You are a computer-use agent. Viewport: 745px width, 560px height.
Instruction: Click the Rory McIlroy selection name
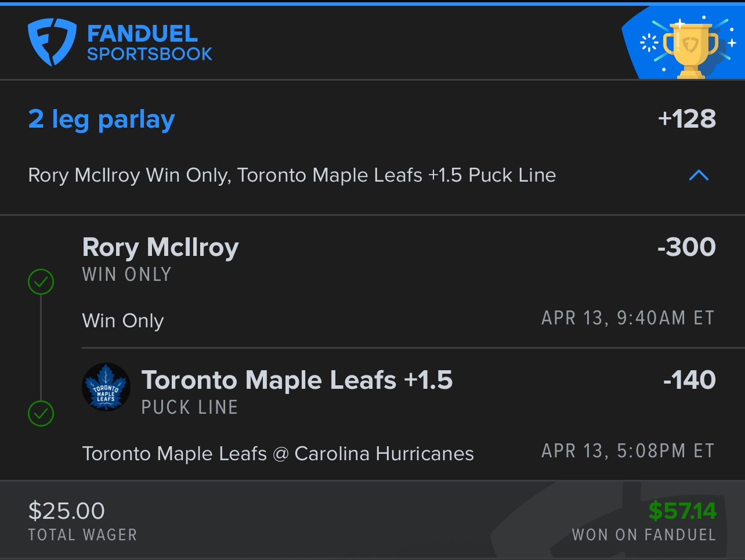click(x=161, y=248)
